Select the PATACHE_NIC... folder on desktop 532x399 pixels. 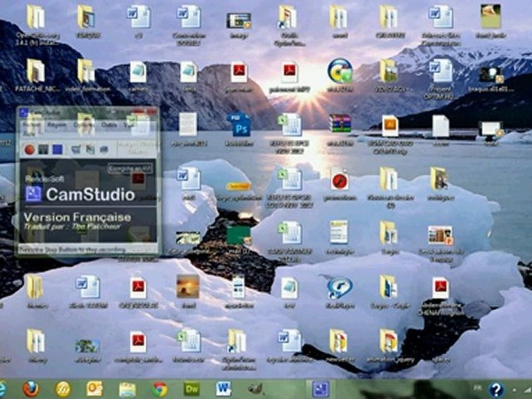coord(37,76)
